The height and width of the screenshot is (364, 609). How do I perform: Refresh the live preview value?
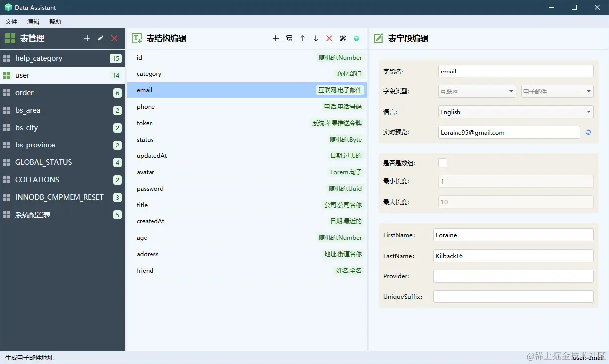click(588, 132)
